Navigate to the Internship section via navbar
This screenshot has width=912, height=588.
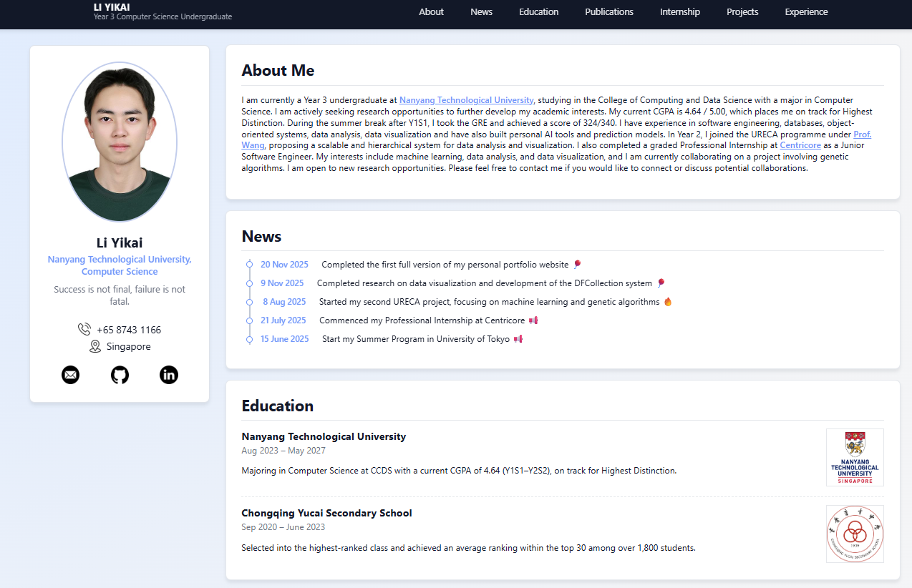click(679, 11)
